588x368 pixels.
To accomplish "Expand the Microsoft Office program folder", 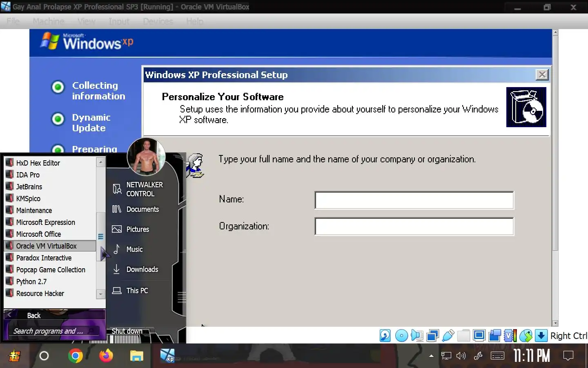I will click(x=50, y=234).
